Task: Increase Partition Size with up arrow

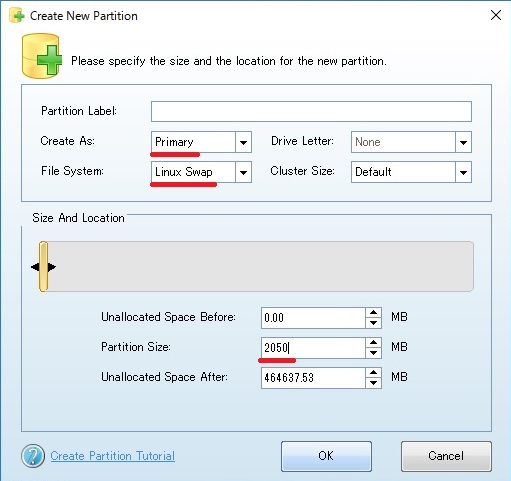Action: click(373, 343)
